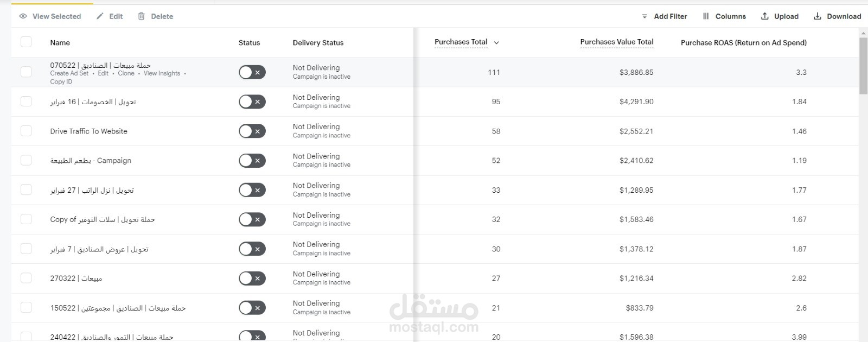This screenshot has width=868, height=342.
Task: Click Copy ID under first campaign
Action: point(61,82)
